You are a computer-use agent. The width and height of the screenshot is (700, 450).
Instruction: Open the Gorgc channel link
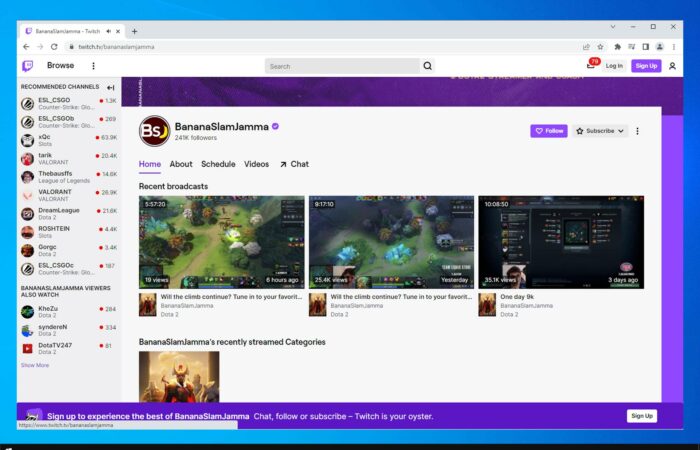point(69,250)
